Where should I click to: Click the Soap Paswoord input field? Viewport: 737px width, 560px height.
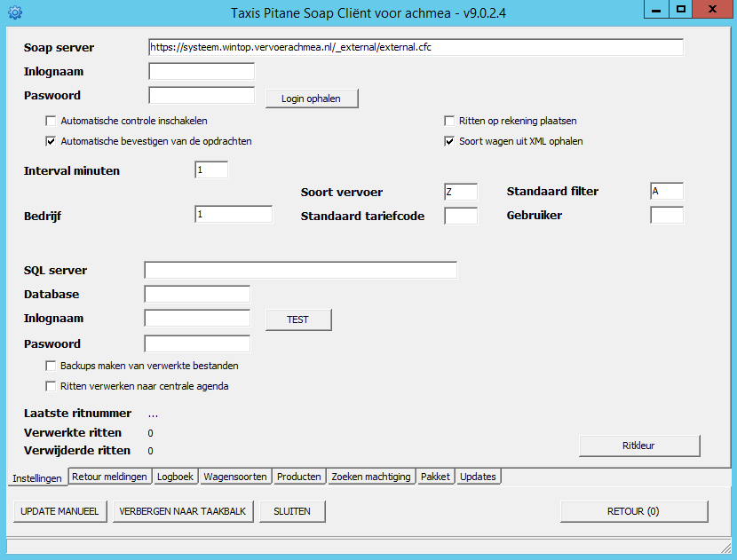click(x=202, y=95)
